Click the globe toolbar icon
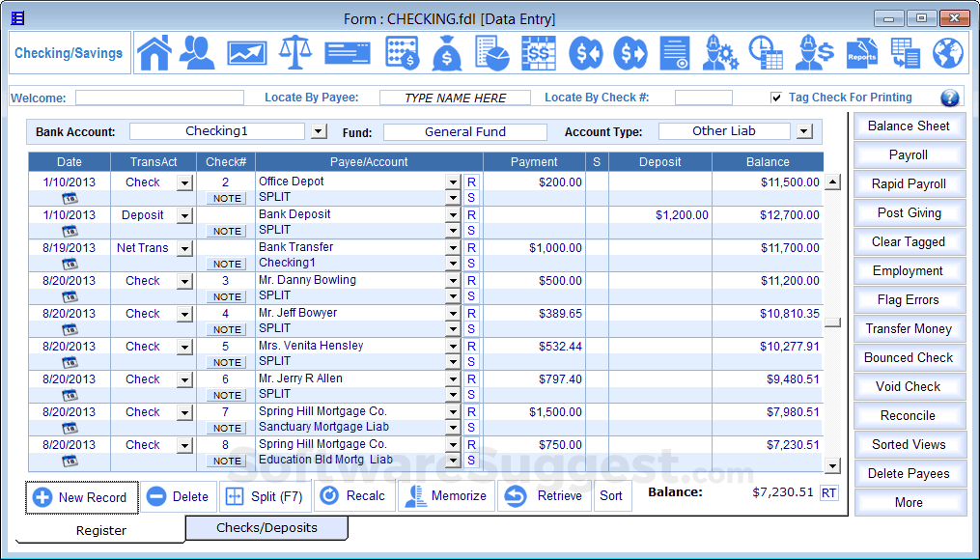Viewport: 980px width, 560px height. coord(947,52)
